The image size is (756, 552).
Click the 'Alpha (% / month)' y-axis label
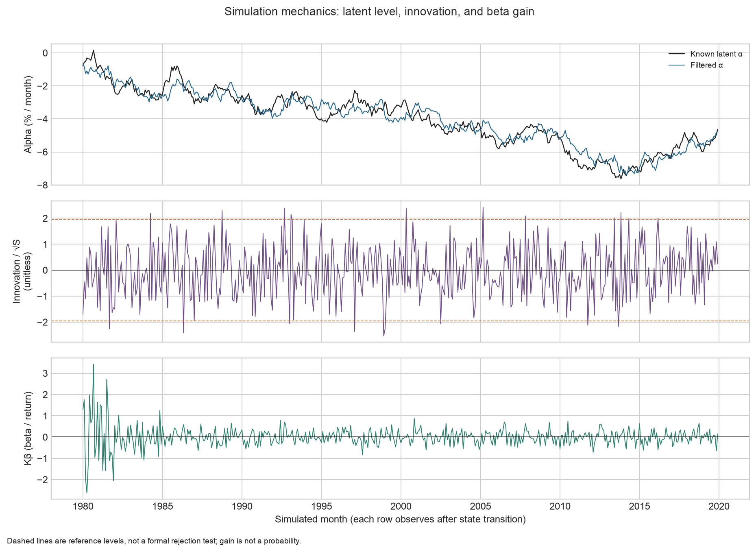28,115
